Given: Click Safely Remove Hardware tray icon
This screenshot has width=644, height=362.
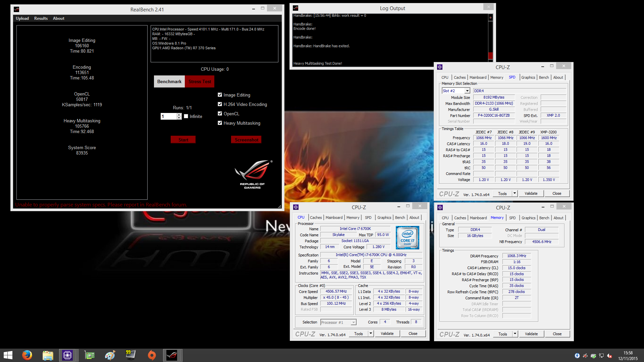Looking at the screenshot, I should 593,356.
